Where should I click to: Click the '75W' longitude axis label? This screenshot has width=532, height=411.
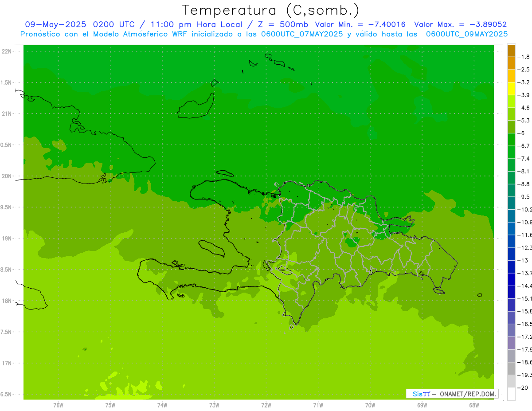point(110,405)
